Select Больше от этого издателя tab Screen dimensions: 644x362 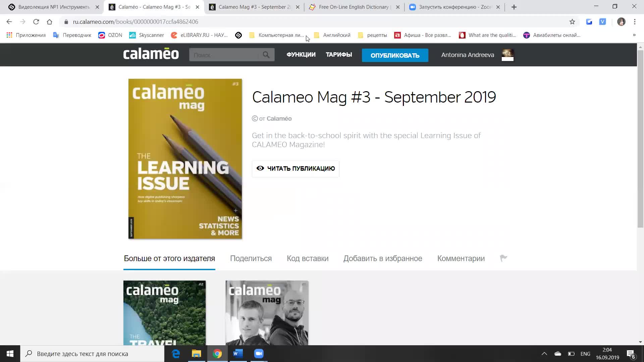point(169,258)
